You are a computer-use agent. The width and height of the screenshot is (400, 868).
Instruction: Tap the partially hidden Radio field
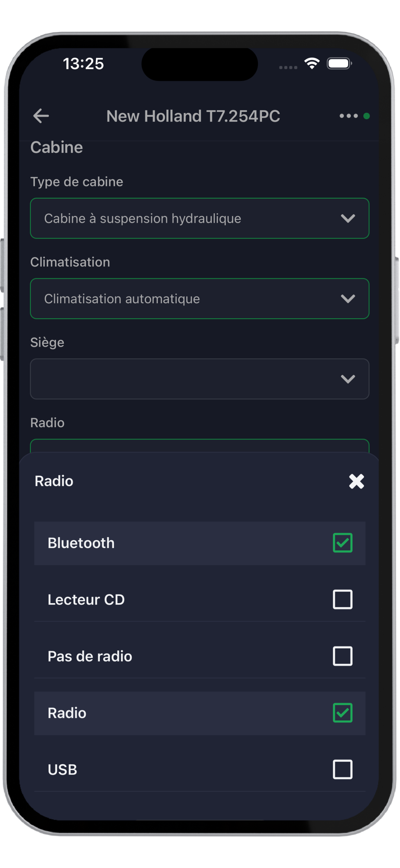199,446
